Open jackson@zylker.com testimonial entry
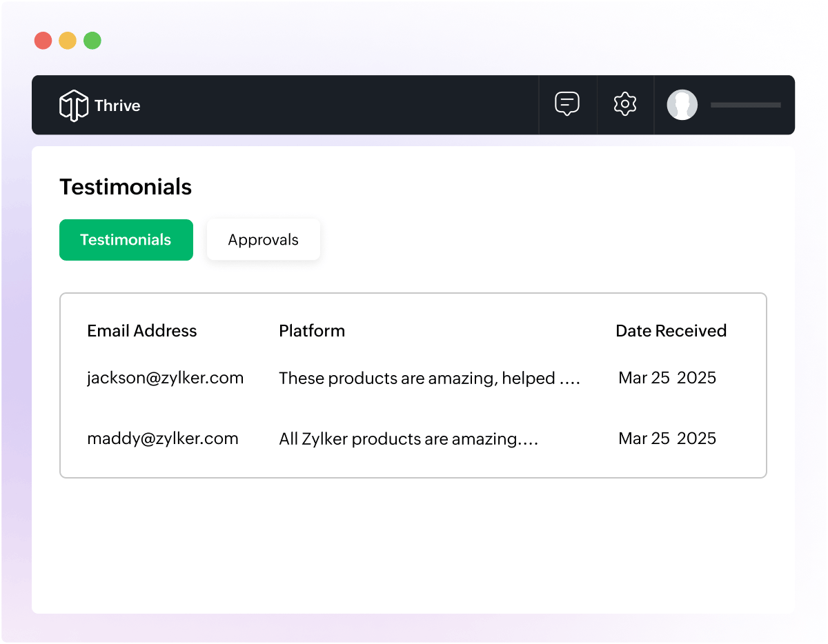Image resolution: width=828 pixels, height=644 pixels. click(x=165, y=378)
